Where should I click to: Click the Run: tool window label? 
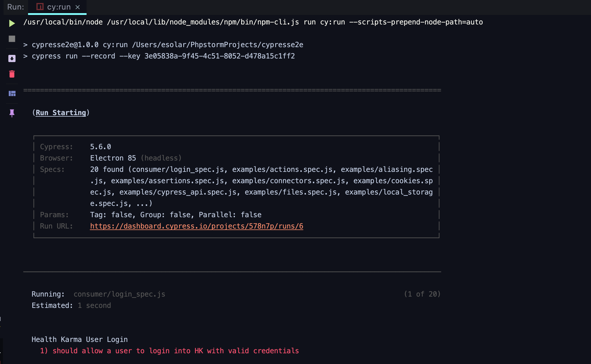click(x=16, y=7)
